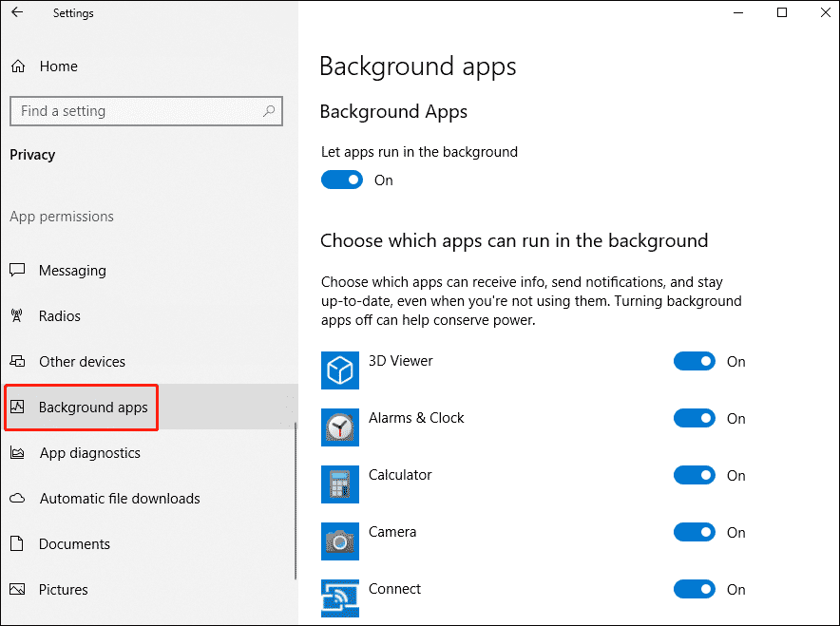
Task: Toggle Alarms & Clock background switch
Action: pos(695,418)
